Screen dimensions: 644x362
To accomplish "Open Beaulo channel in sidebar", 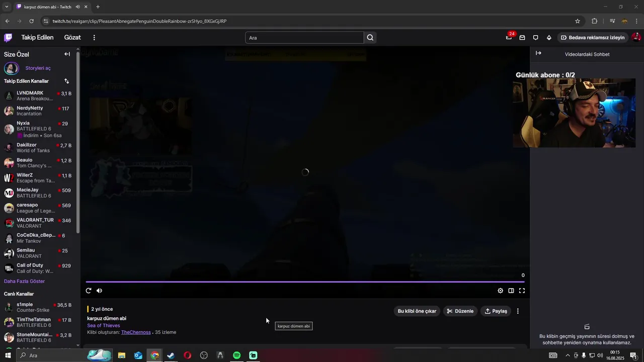I will [38, 162].
